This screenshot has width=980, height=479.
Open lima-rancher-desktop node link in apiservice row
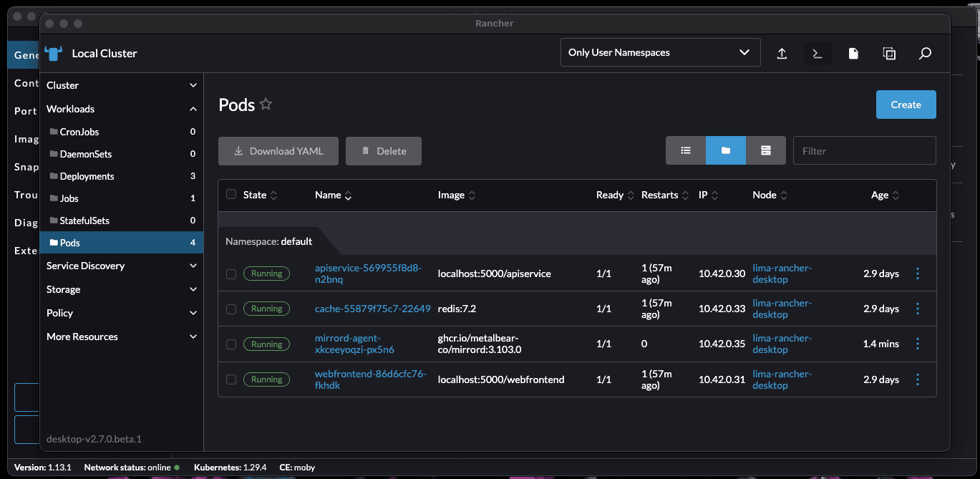782,274
